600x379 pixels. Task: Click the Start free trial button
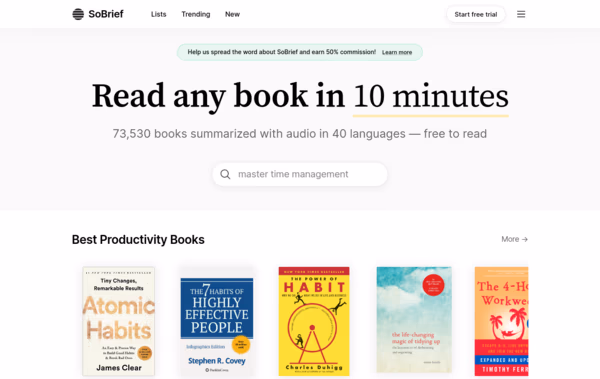coord(476,14)
